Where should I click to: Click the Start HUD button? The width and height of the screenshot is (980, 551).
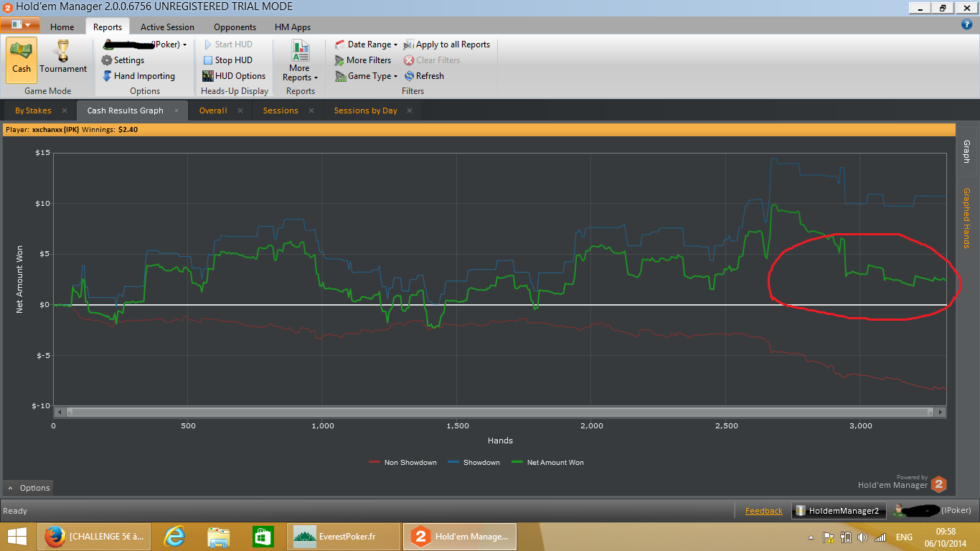(x=227, y=44)
